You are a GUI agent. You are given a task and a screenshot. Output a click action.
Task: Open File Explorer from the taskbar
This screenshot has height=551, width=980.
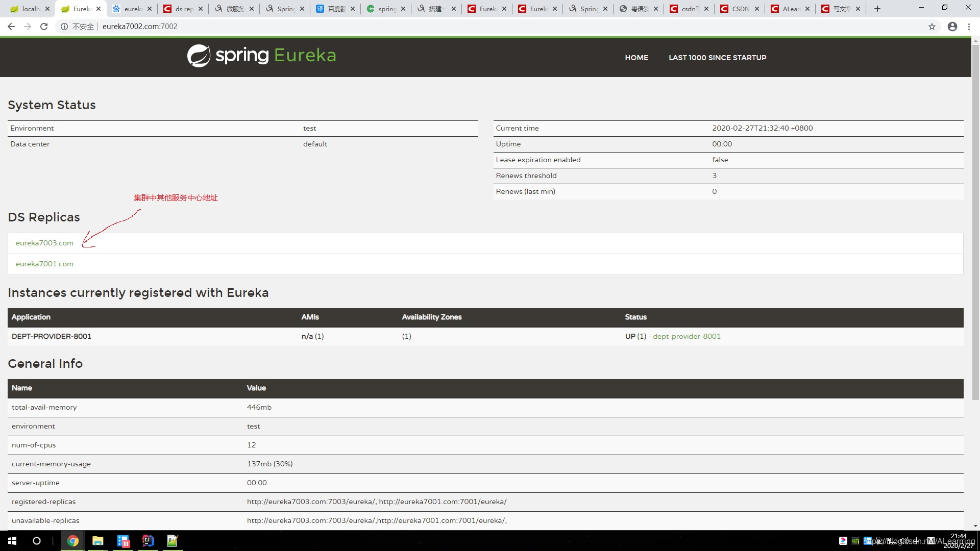(x=98, y=541)
